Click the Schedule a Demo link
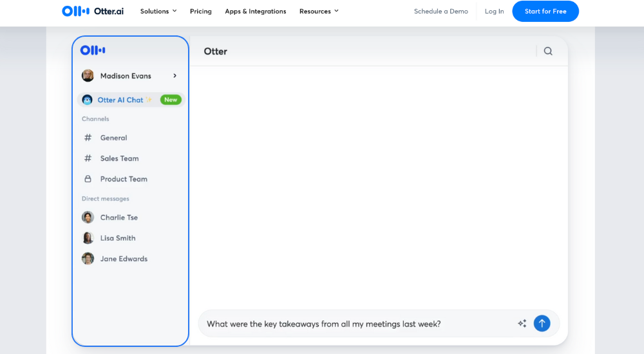Image resolution: width=644 pixels, height=354 pixels. pyautogui.click(x=440, y=11)
